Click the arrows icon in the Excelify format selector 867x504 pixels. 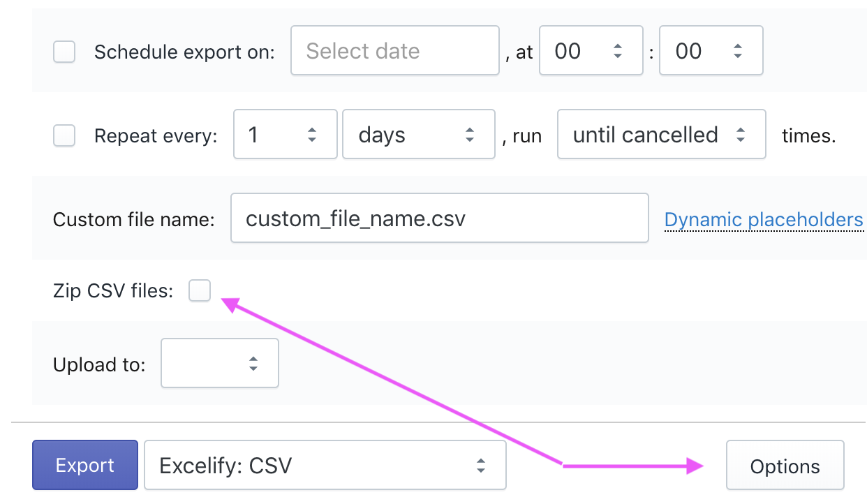pyautogui.click(x=480, y=465)
